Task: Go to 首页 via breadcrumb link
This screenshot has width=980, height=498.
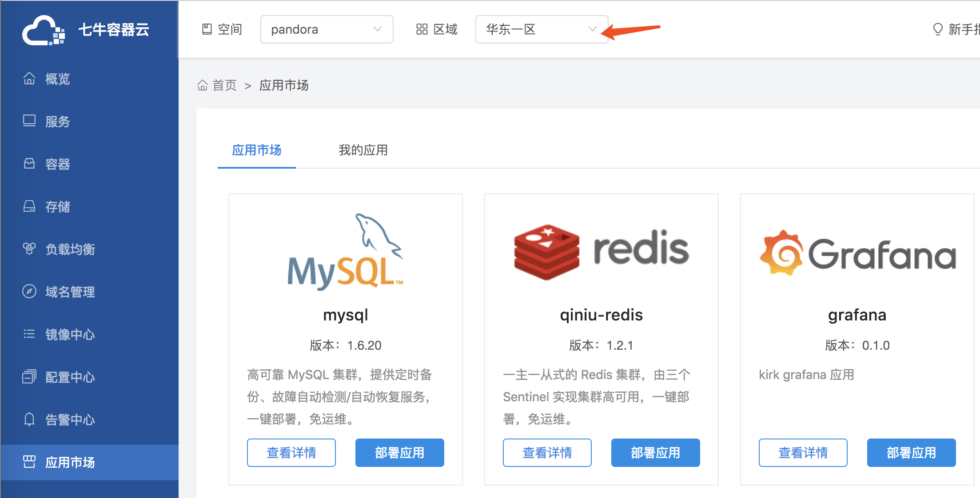Action: click(225, 85)
